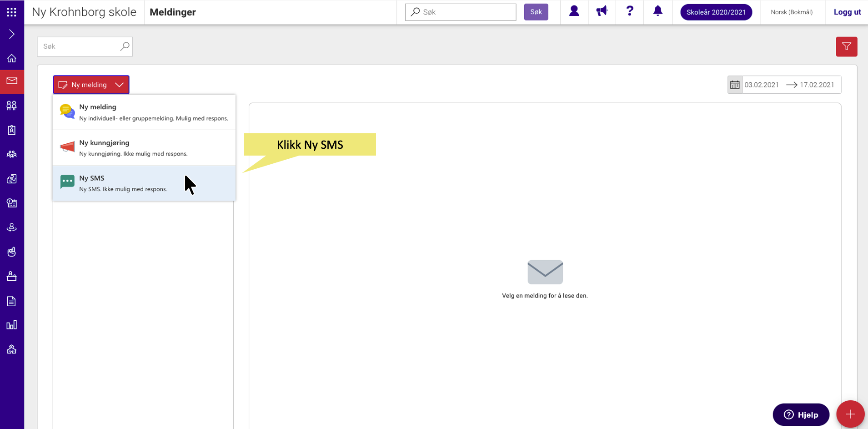868x429 pixels.
Task: Open the groups icon in the sidebar
Action: pyautogui.click(x=12, y=155)
